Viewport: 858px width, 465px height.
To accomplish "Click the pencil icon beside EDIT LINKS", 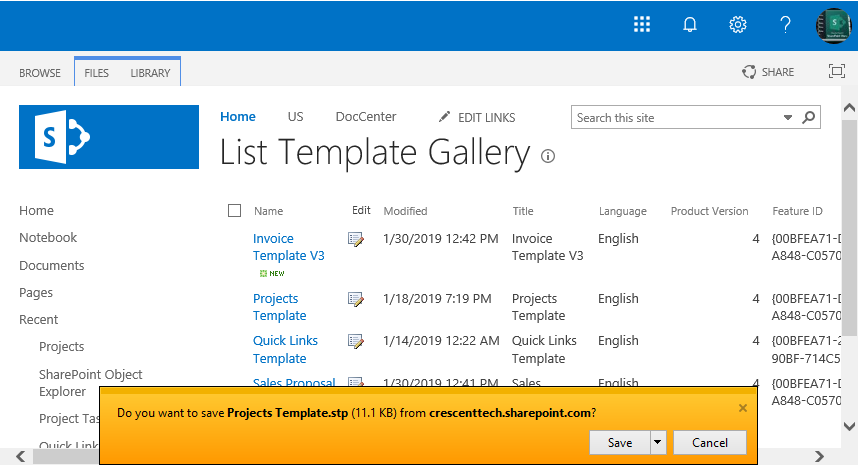I will [x=444, y=117].
